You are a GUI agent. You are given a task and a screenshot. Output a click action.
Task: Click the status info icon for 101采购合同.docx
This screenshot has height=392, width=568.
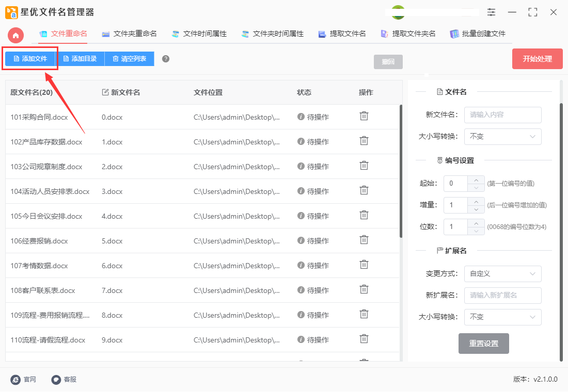pyautogui.click(x=301, y=117)
